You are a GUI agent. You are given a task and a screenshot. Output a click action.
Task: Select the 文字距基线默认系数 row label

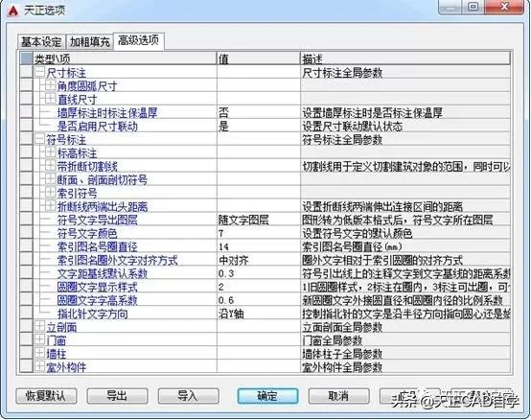pos(103,273)
